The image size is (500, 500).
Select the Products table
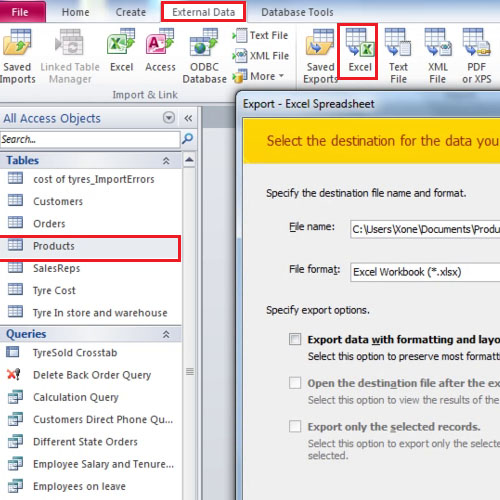click(x=91, y=246)
